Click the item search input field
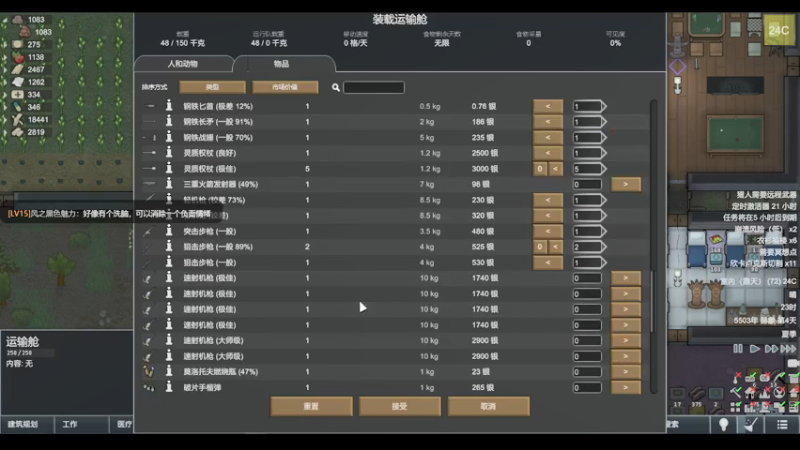800x450 pixels. click(374, 87)
